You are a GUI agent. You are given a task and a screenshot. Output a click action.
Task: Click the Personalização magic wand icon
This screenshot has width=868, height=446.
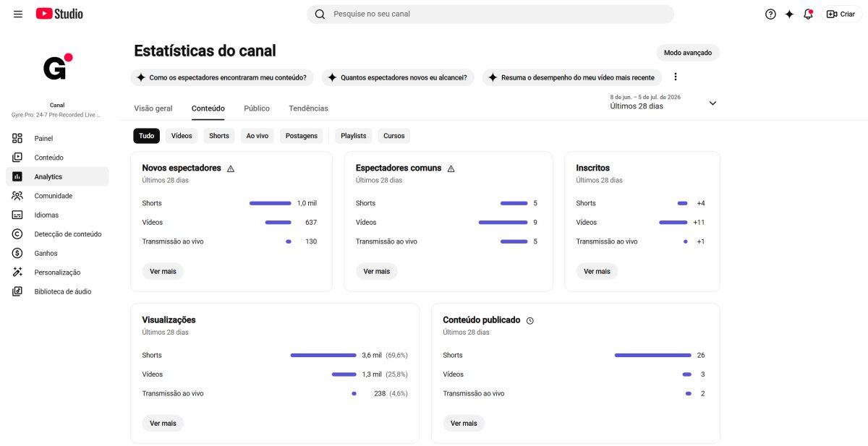[17, 273]
